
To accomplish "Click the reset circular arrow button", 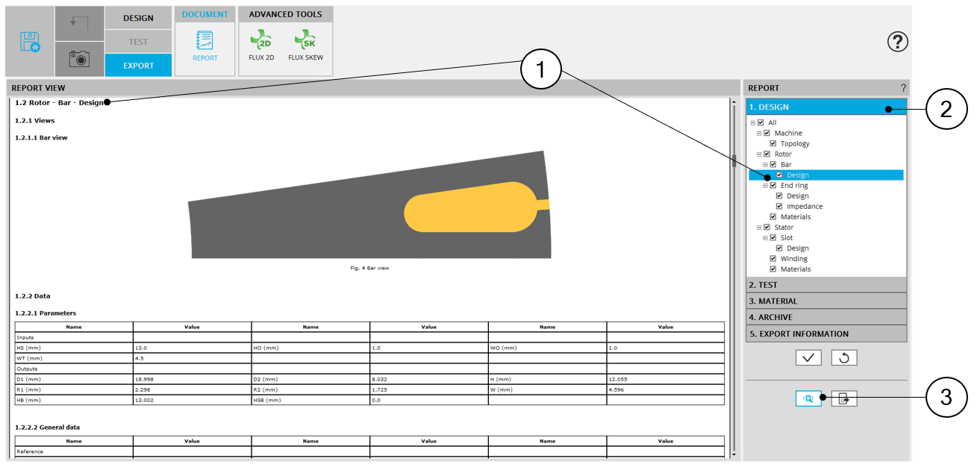I will click(x=844, y=357).
